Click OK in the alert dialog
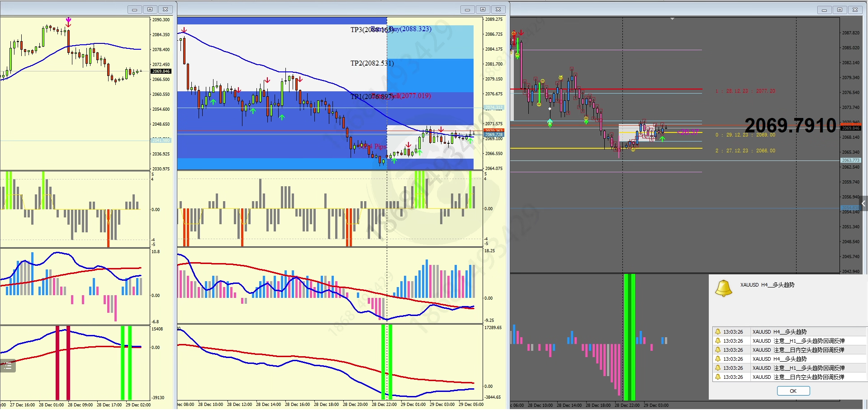Viewport: 868px width, 410px height. 793,391
